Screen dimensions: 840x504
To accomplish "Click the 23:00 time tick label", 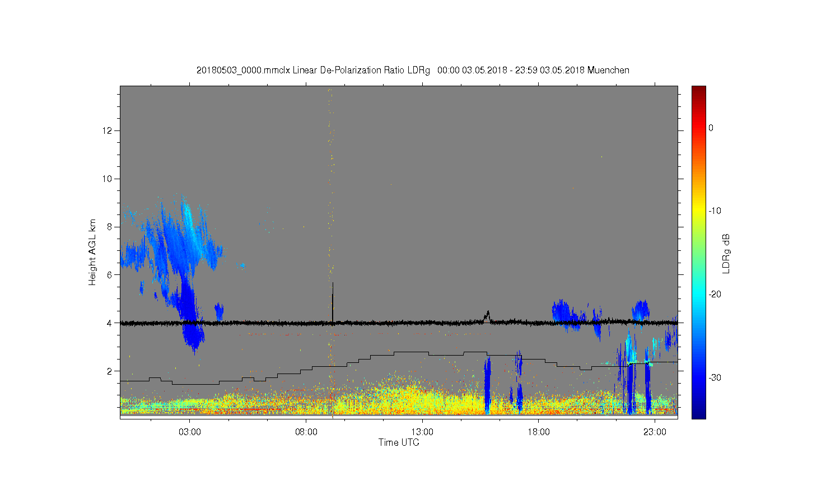I will [x=655, y=432].
